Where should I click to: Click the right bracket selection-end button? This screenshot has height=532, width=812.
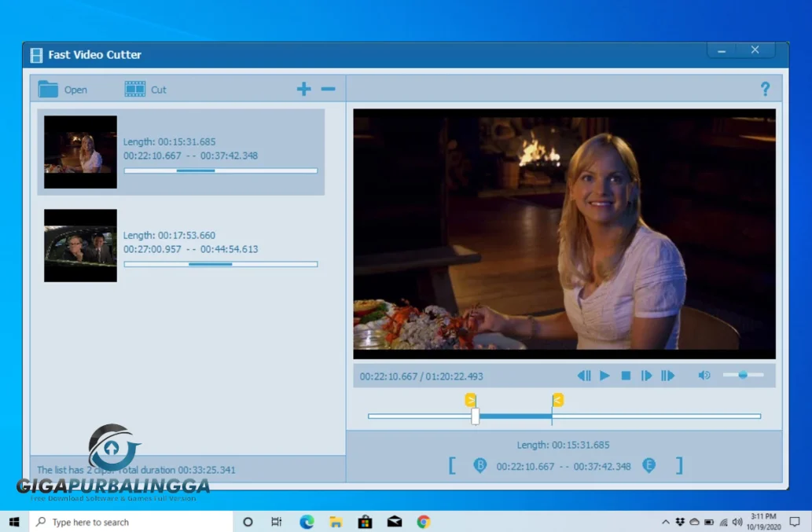click(x=679, y=466)
